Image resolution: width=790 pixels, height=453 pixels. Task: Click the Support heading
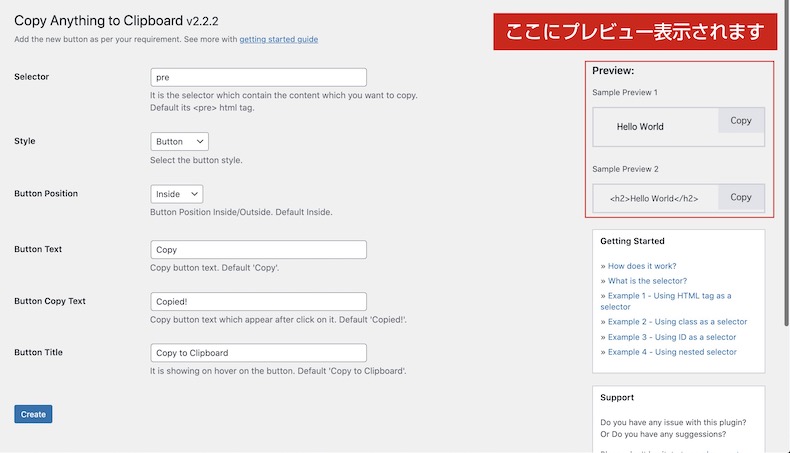(x=617, y=398)
